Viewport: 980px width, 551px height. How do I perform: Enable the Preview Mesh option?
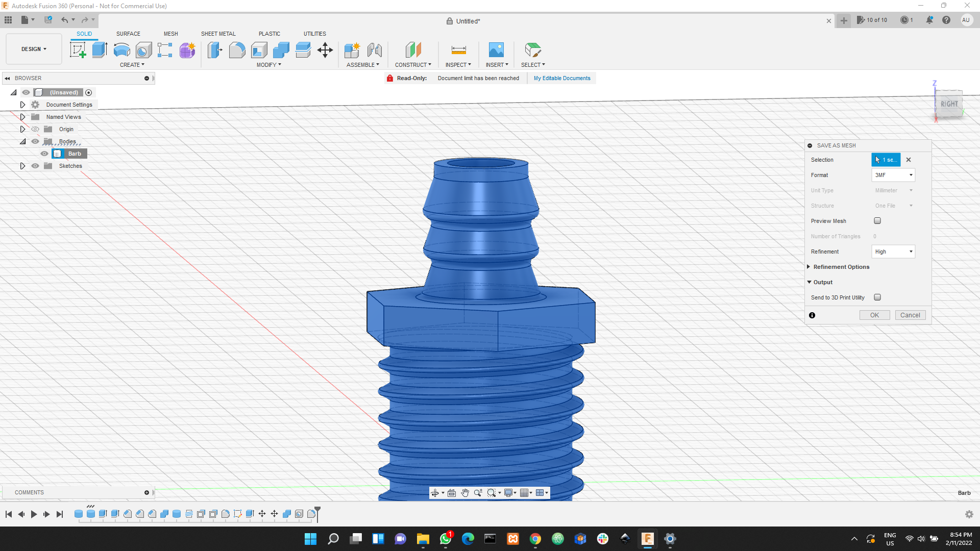(x=877, y=220)
